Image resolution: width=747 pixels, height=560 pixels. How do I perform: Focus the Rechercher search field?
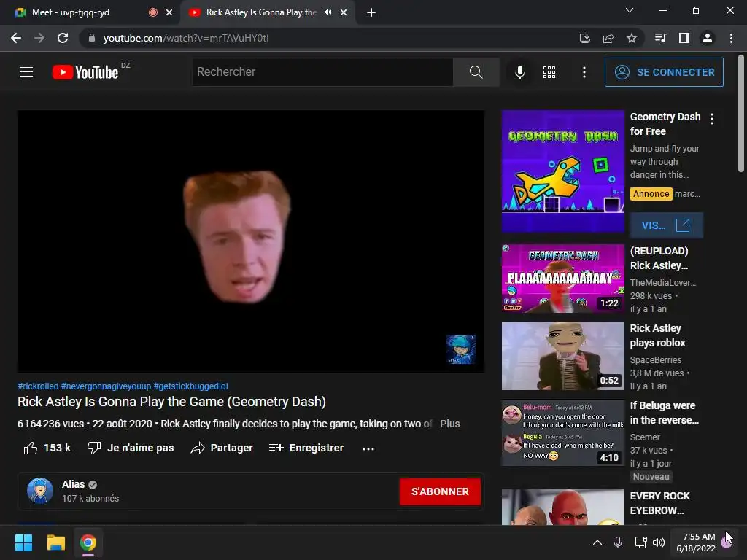coord(322,72)
